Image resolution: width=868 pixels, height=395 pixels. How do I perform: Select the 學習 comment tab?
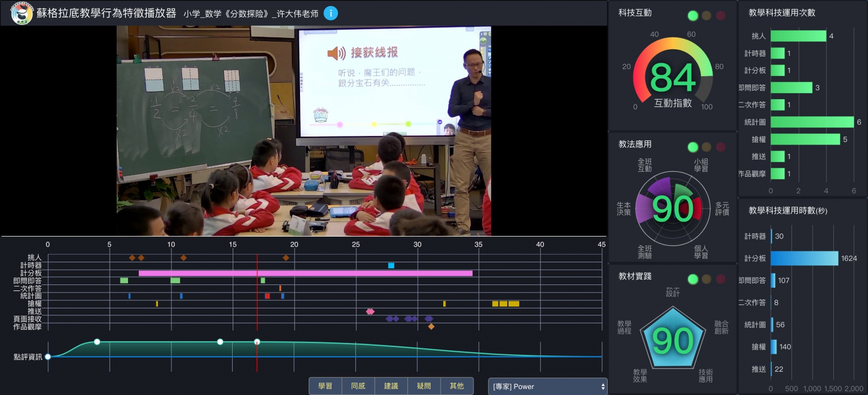(325, 386)
